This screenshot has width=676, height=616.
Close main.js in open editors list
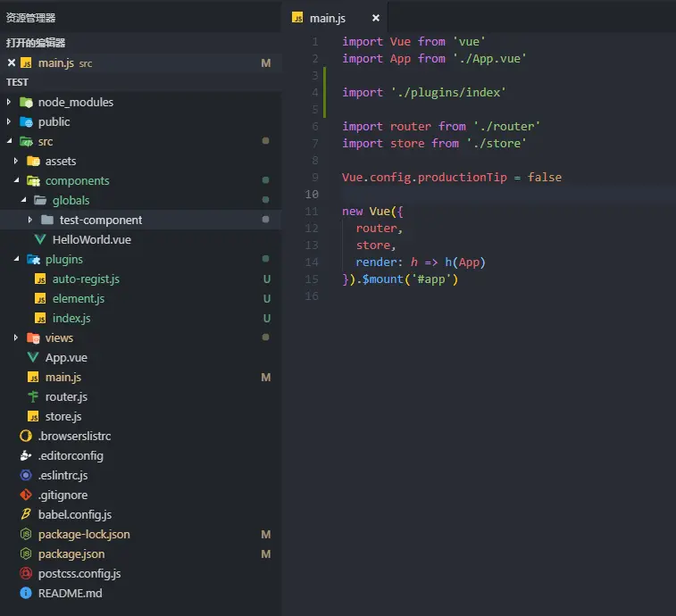click(12, 62)
